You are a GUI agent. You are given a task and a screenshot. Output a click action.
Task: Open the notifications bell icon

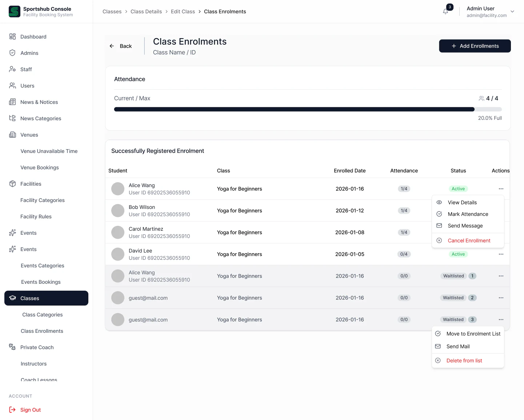[445, 12]
